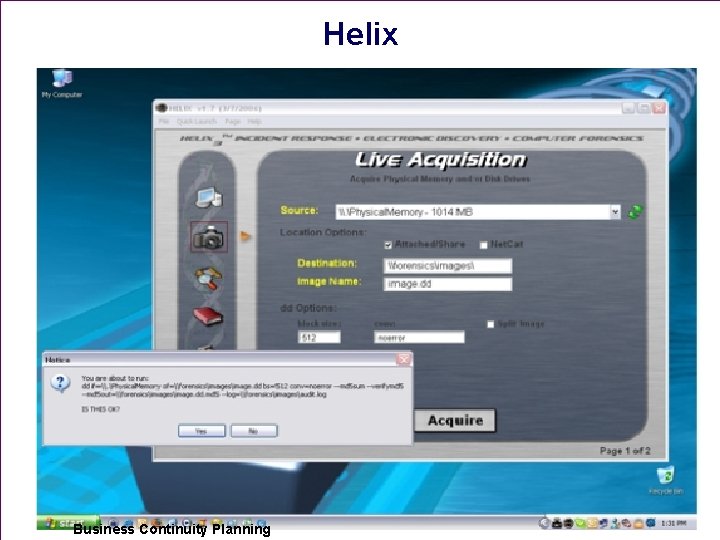Open the red book documents sidebar icon

point(208,316)
